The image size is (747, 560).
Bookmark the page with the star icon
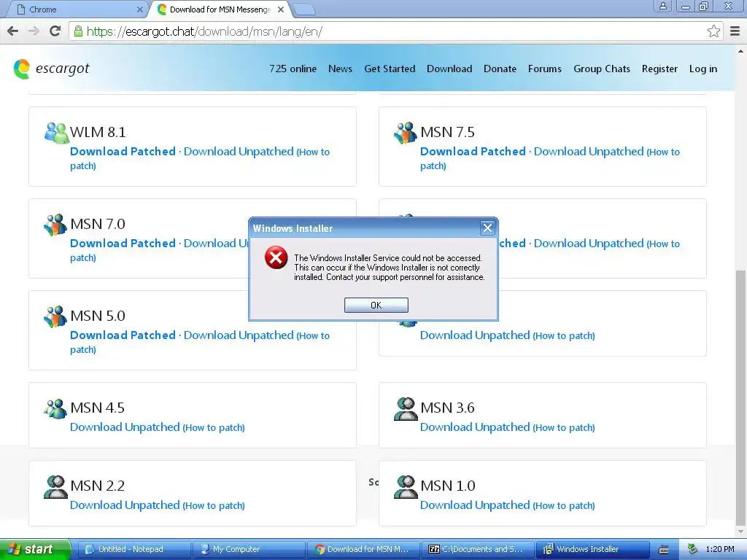click(713, 31)
